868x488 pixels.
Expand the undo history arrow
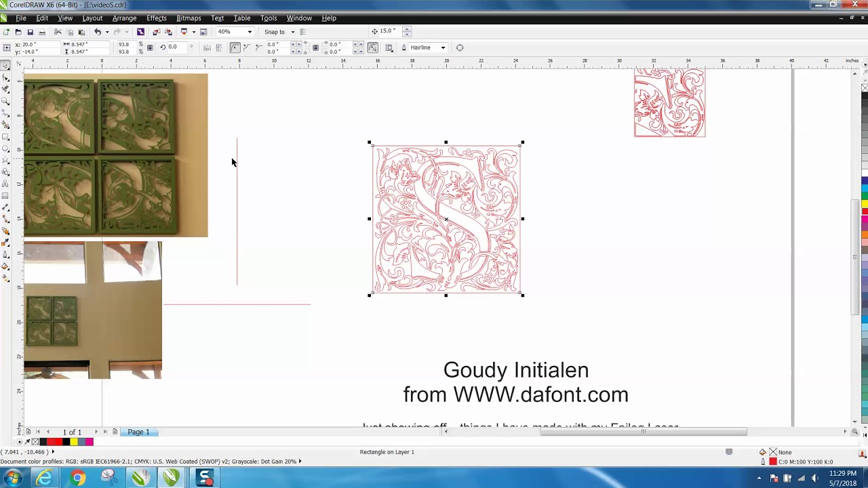106,32
